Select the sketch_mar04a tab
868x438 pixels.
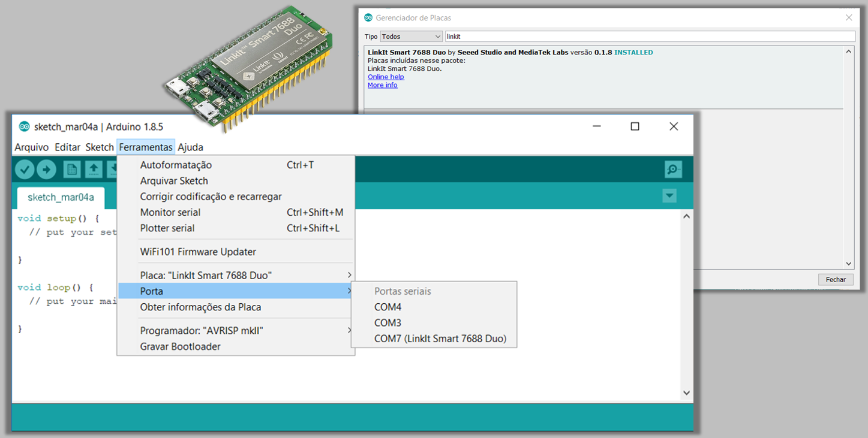click(60, 197)
